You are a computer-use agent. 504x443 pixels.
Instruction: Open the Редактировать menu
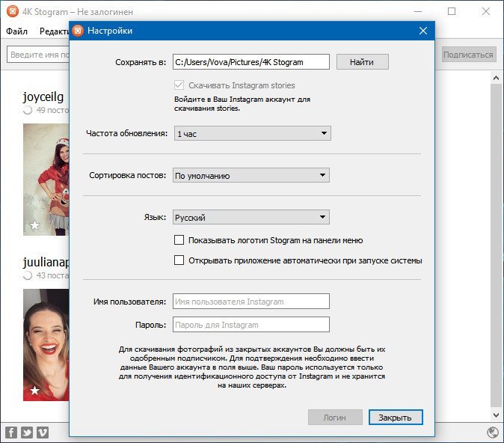tap(54, 31)
